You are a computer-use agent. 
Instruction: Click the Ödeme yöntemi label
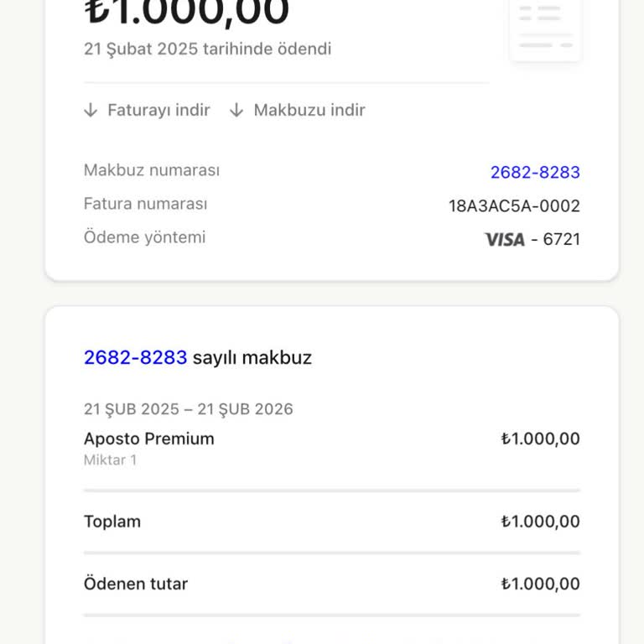click(x=144, y=237)
